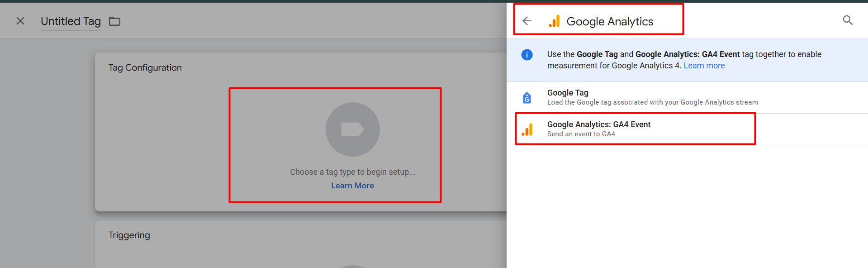Click the Google Analytics logo in panel header
This screenshot has height=268, width=868.
tap(554, 21)
